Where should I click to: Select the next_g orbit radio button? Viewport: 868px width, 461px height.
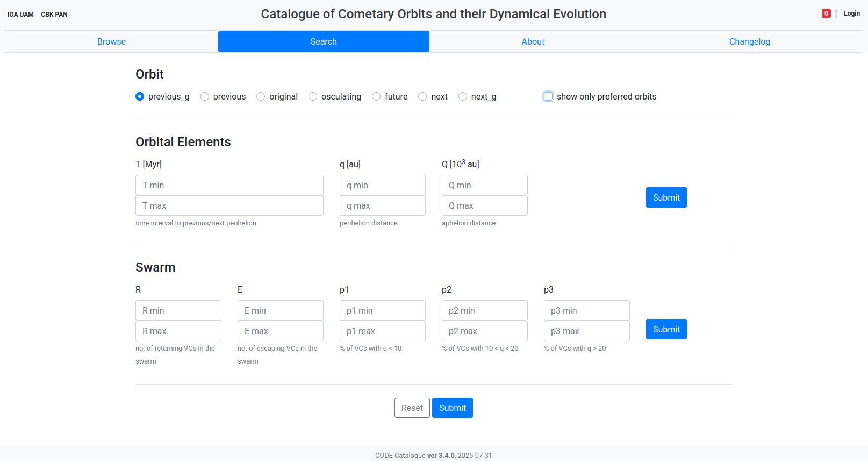pyautogui.click(x=463, y=96)
